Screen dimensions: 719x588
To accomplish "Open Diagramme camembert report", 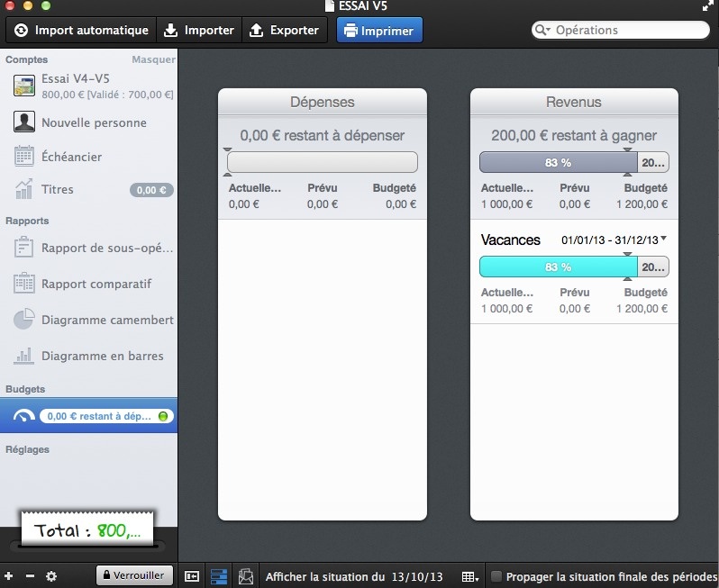I will point(89,320).
